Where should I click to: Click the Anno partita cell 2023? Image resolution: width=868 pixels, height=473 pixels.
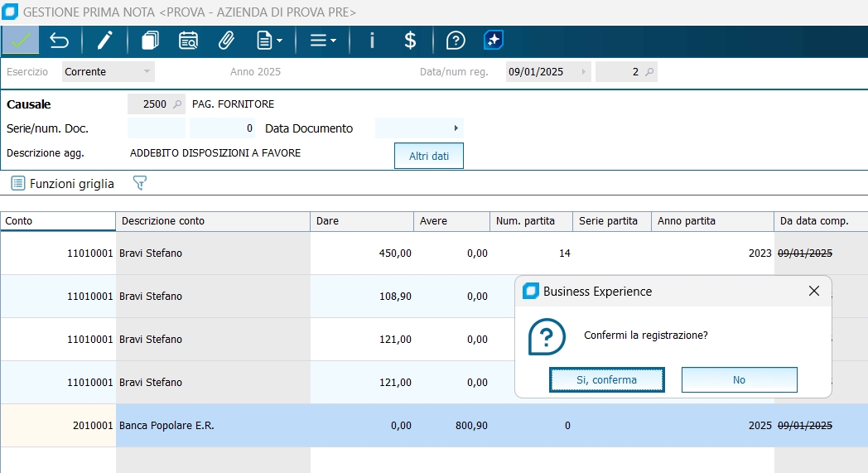coord(713,253)
